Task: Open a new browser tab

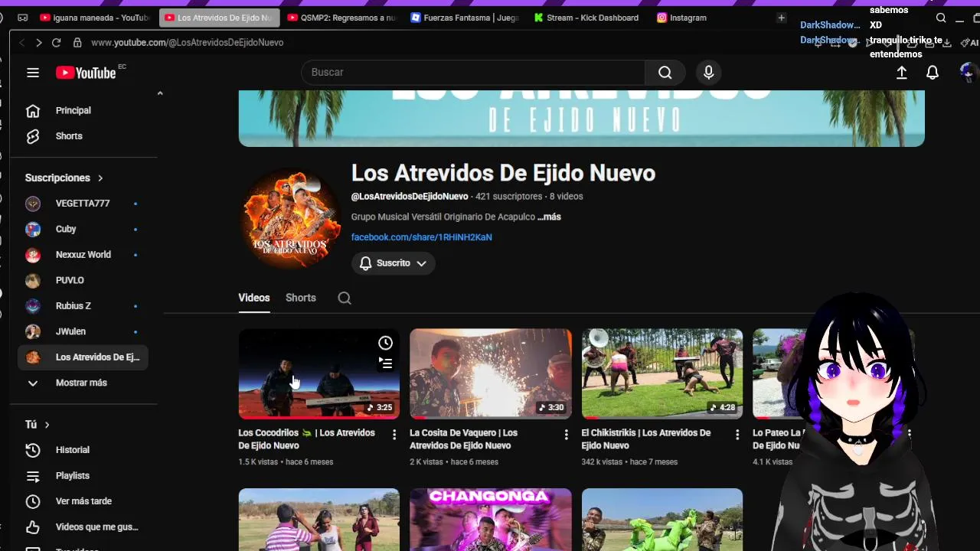Action: pyautogui.click(x=781, y=18)
